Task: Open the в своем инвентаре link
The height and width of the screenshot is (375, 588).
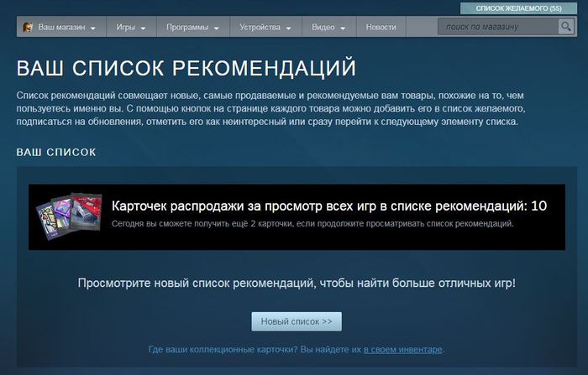Action: [x=402, y=349]
